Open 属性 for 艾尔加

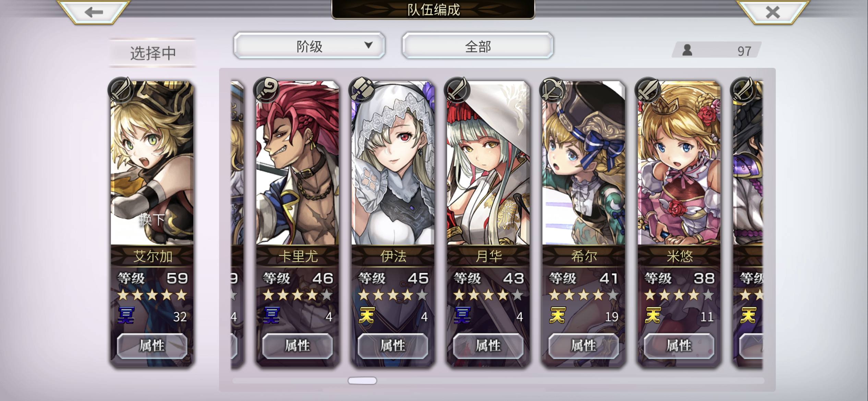coord(152,345)
